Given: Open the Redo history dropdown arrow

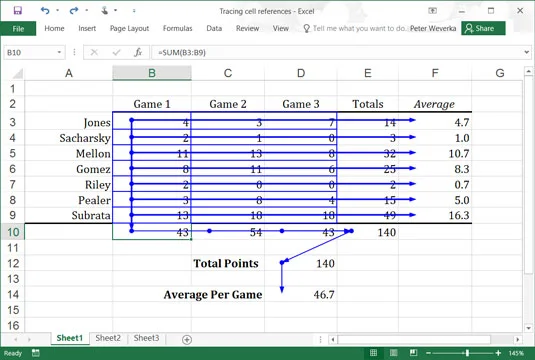Looking at the screenshot, I should (x=87, y=11).
